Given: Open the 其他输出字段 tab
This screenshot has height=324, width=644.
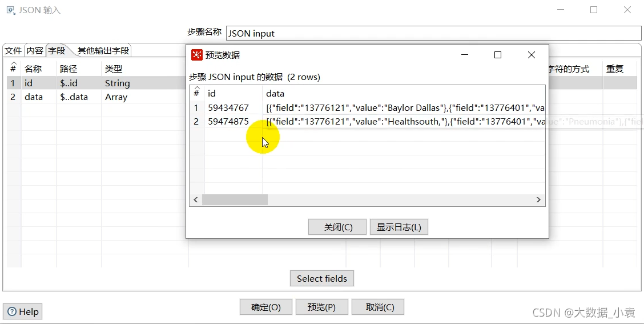Looking at the screenshot, I should 103,51.
